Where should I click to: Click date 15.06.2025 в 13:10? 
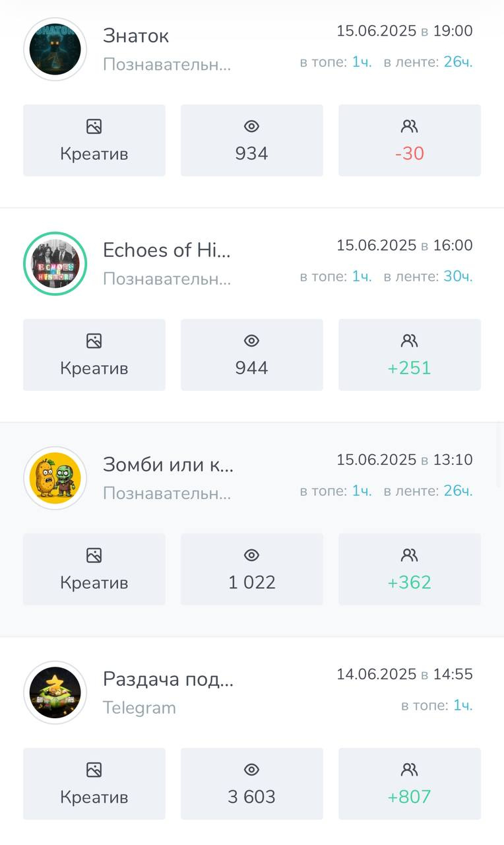[404, 460]
